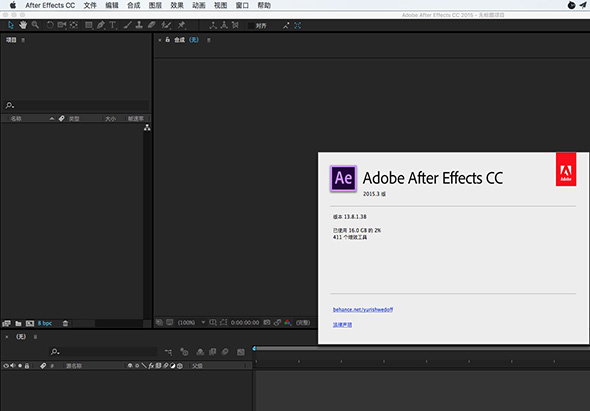Choose View Axis mode icon
Image resolution: width=590 pixels, height=411 pixels.
click(235, 25)
